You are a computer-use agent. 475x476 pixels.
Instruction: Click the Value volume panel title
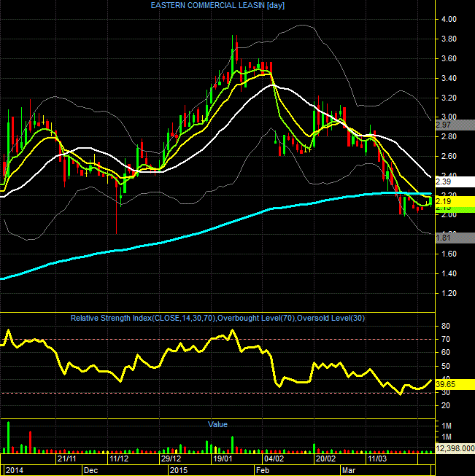pyautogui.click(x=217, y=424)
